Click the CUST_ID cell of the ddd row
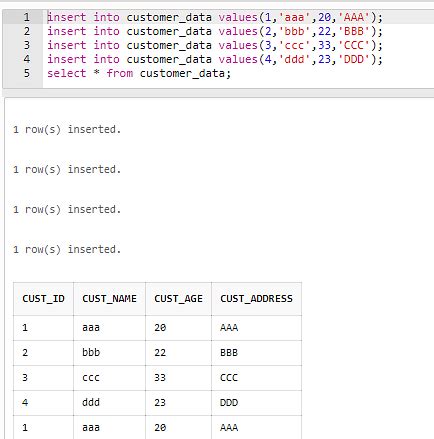This screenshot has width=434, height=439. tap(43, 403)
